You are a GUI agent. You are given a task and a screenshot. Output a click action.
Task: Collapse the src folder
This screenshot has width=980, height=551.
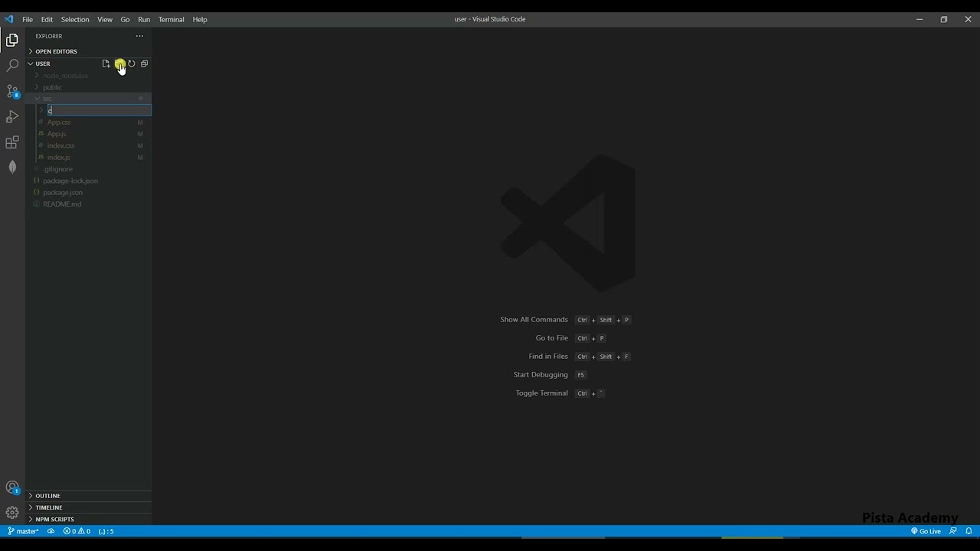coord(89,99)
